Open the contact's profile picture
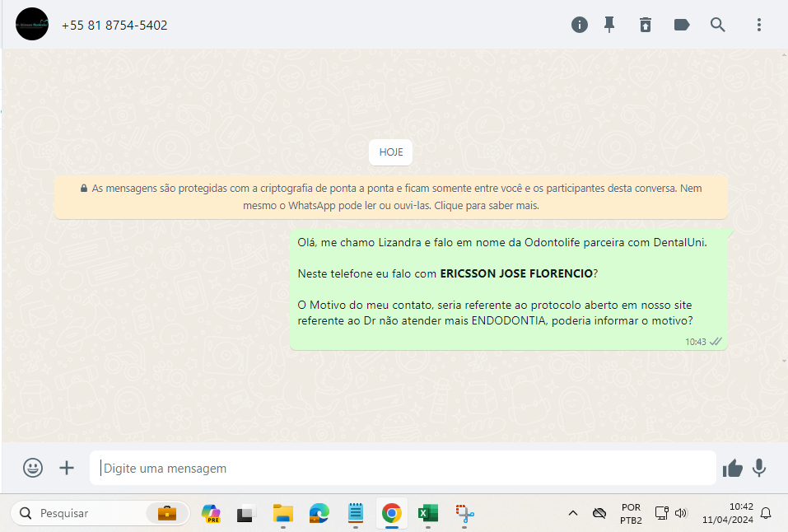This screenshot has height=532, width=788. [32, 24]
